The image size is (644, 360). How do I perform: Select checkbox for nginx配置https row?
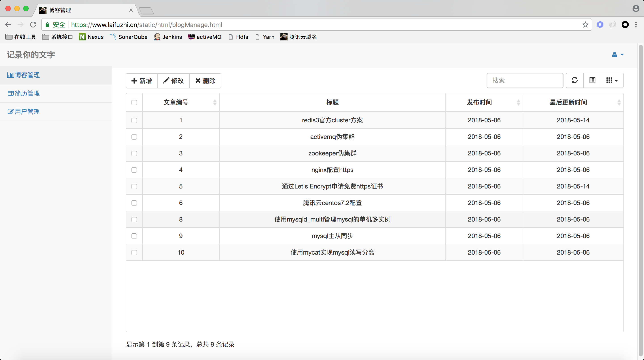point(134,170)
